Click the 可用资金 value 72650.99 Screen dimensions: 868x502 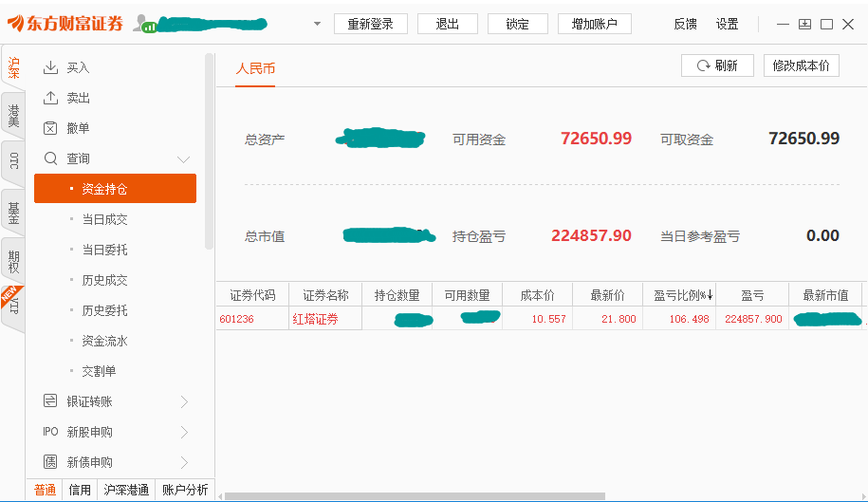click(596, 139)
